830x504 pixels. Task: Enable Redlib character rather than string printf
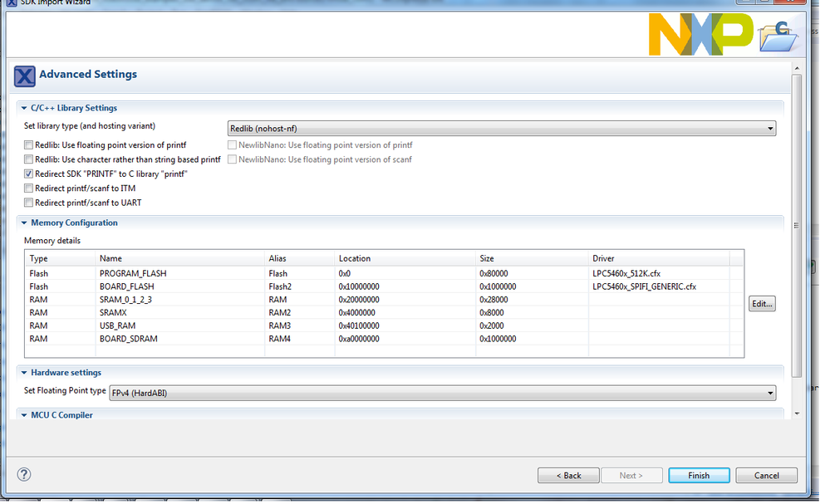point(28,159)
